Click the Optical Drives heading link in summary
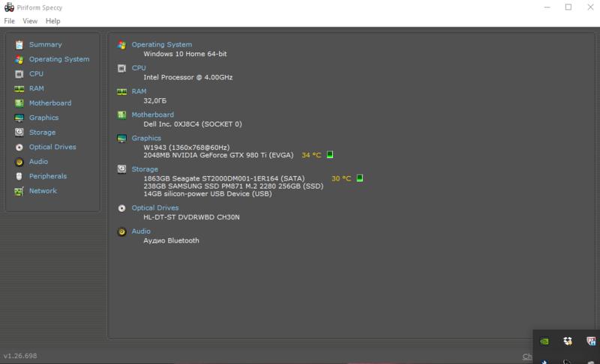Image resolution: width=600 pixels, height=364 pixels. click(155, 207)
